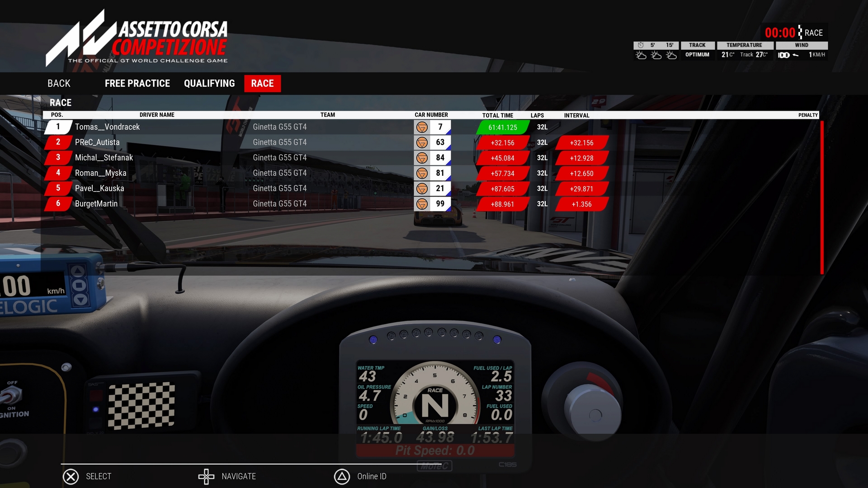Click the Interval column header
Image resolution: width=868 pixels, height=488 pixels.
[x=576, y=116]
